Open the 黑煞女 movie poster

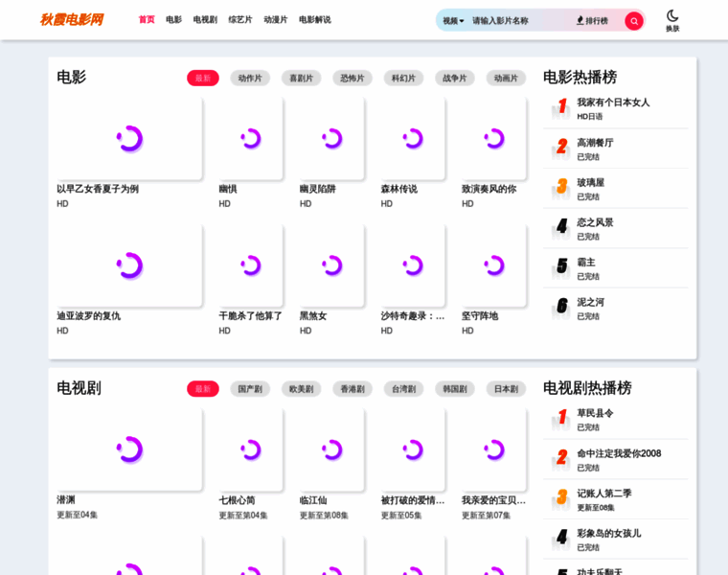click(x=331, y=265)
